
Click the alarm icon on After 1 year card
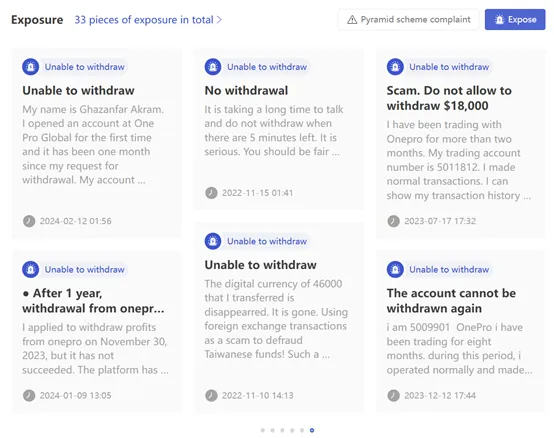pos(31,270)
